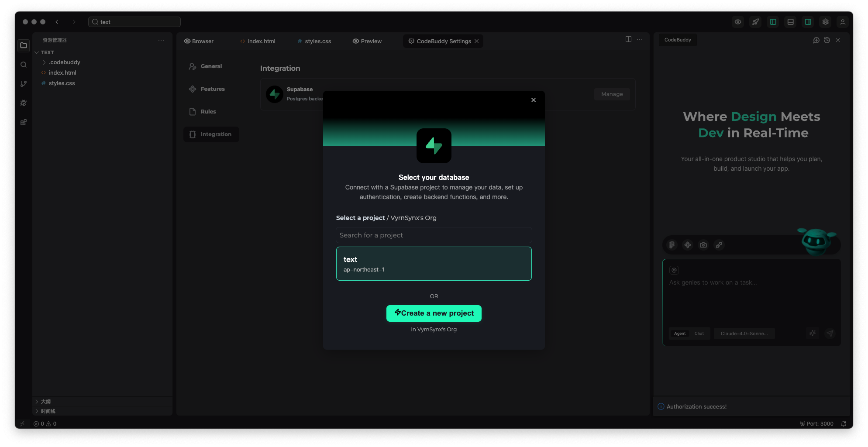Click the Port: 3000 status bar item
The width and height of the screenshot is (868, 447).
pyautogui.click(x=816, y=424)
